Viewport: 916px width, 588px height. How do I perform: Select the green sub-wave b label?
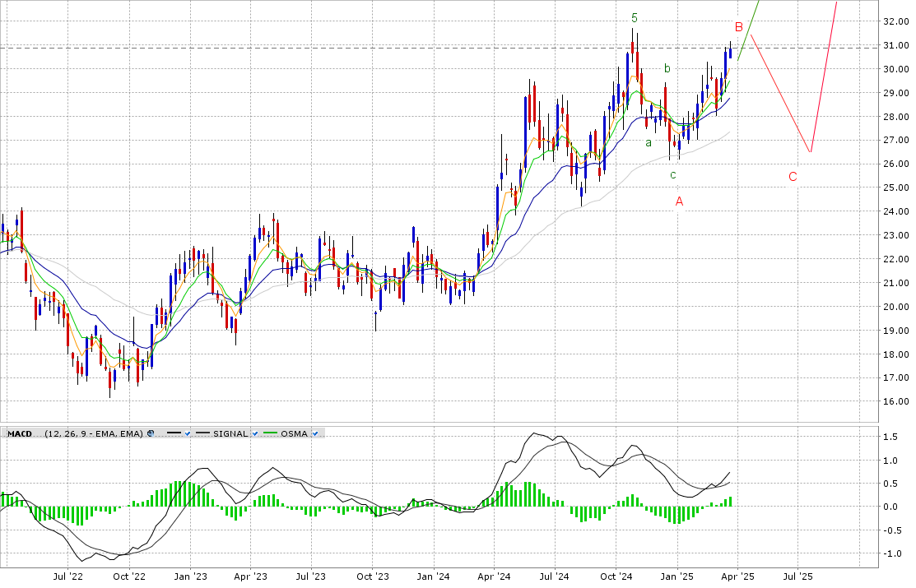pos(667,68)
